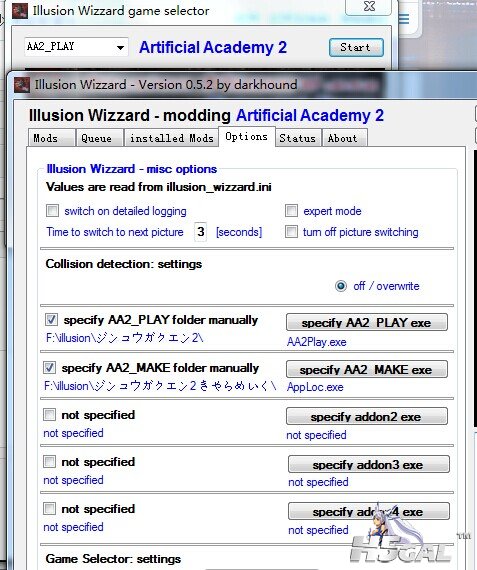The width and height of the screenshot is (477, 570).
Task: Enable switch on detailed logging
Action: (52, 210)
